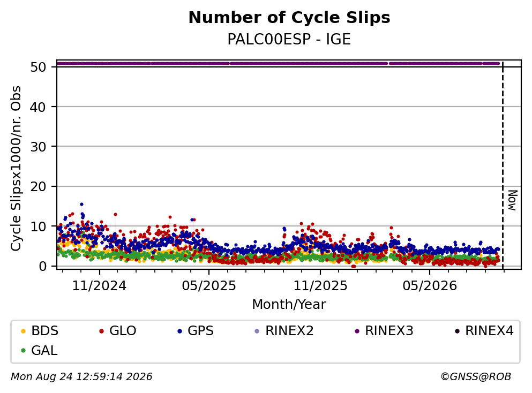Click the GAL green legend marker

[x=23, y=351]
